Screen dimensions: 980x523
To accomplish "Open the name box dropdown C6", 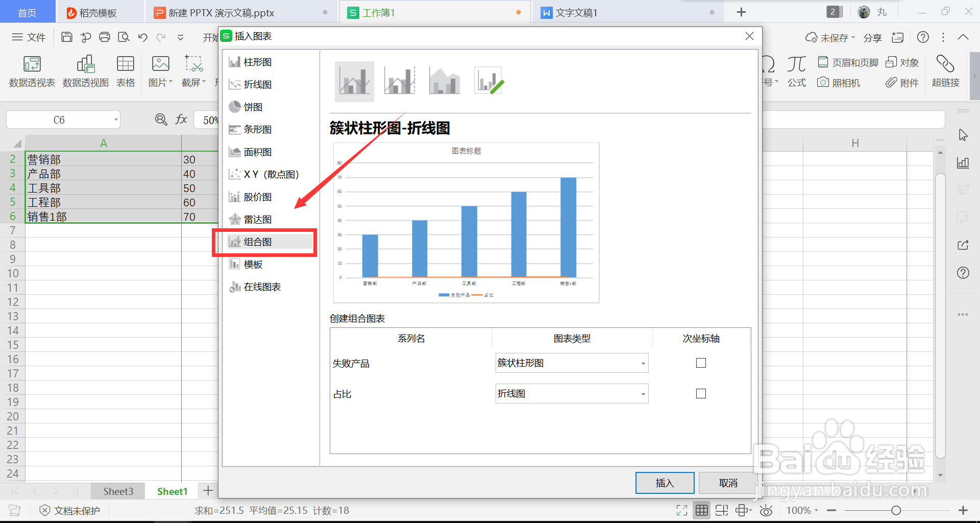I will click(x=116, y=120).
